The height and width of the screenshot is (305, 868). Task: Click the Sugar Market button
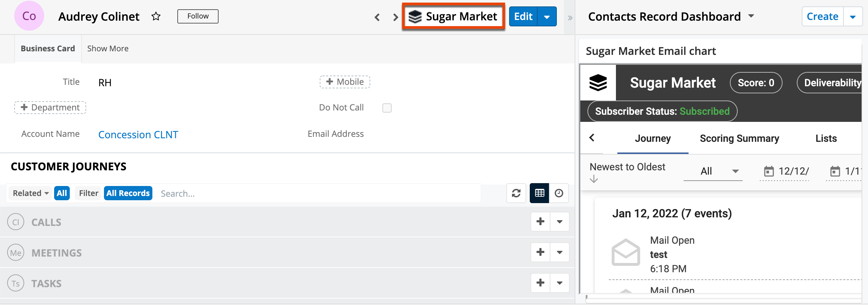tap(453, 17)
